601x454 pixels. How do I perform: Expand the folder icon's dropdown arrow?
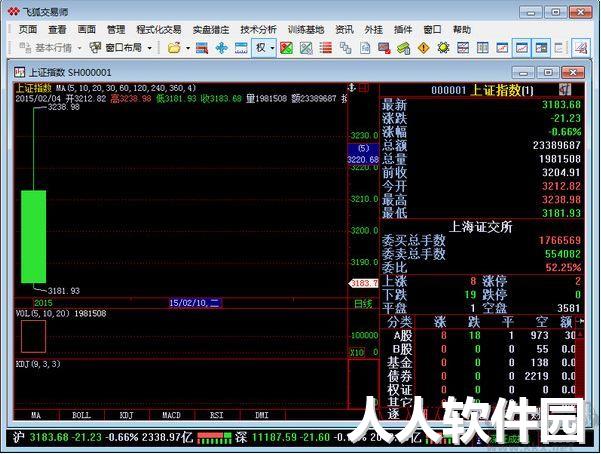pyautogui.click(x=188, y=48)
